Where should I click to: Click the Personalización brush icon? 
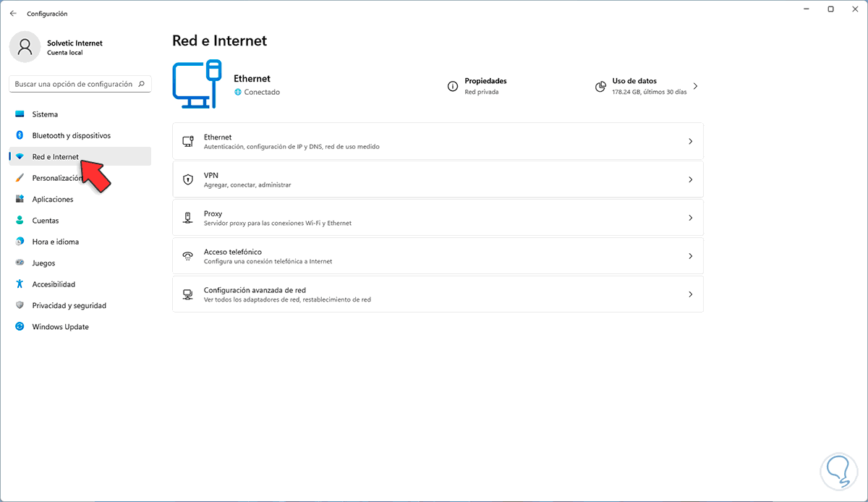point(20,178)
